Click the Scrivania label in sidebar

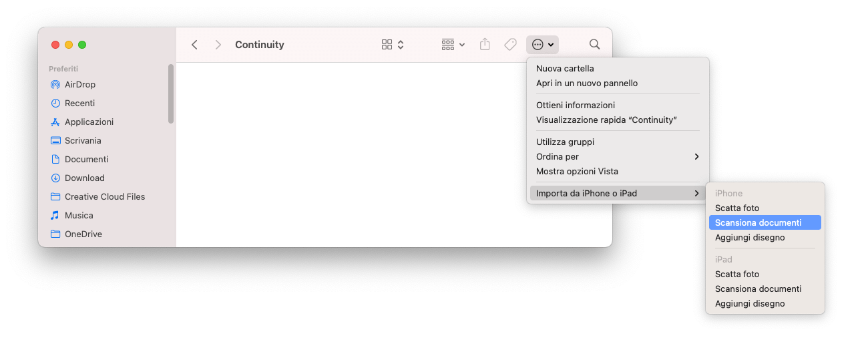point(83,141)
